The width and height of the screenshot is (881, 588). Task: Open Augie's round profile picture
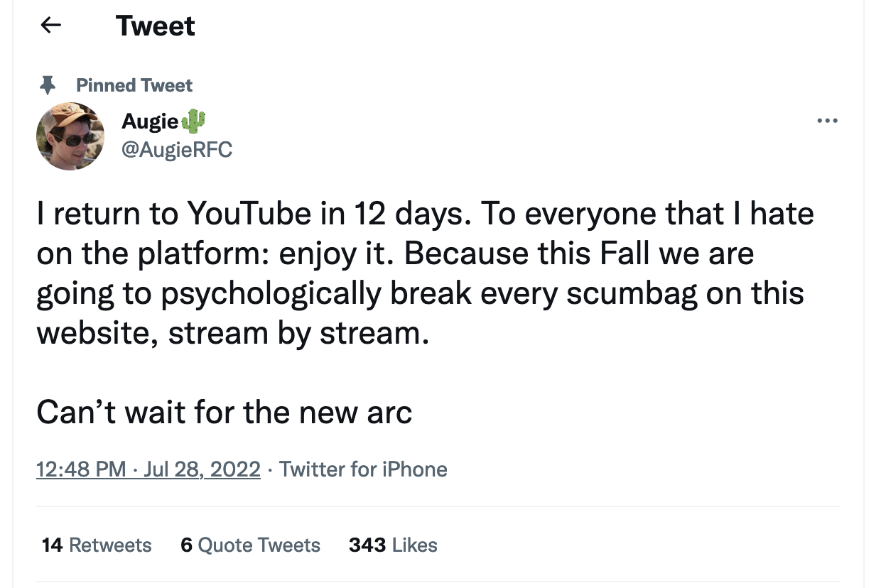[x=70, y=136]
